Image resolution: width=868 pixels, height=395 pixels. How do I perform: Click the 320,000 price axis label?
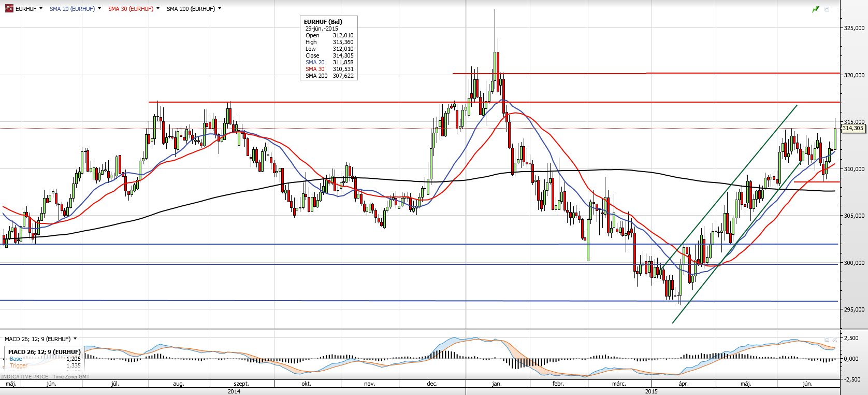[x=855, y=75]
